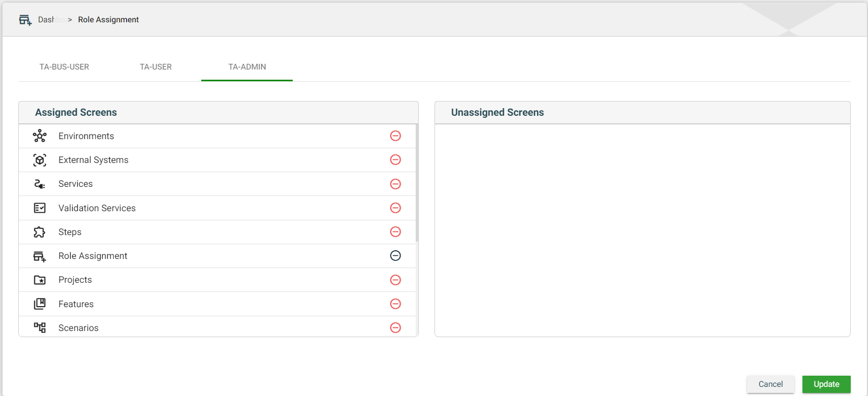The width and height of the screenshot is (868, 396).
Task: Click the Scenarios hierarchy icon
Action: 40,327
